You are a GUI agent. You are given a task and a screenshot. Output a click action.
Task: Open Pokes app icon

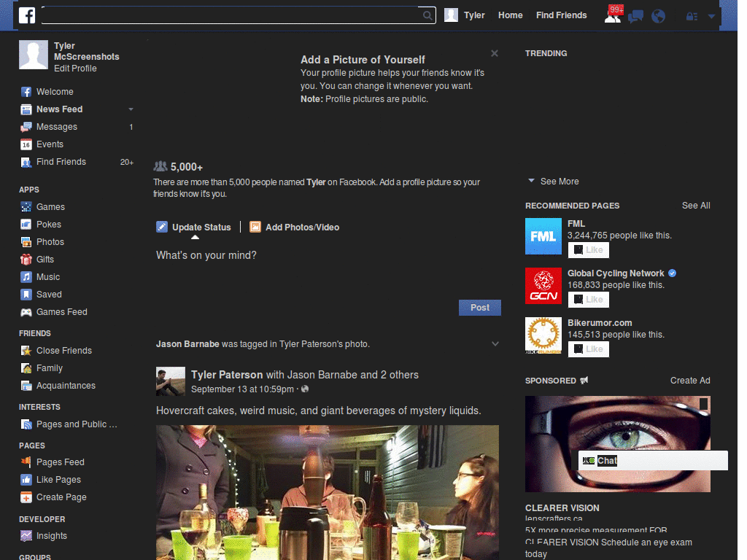coord(26,225)
